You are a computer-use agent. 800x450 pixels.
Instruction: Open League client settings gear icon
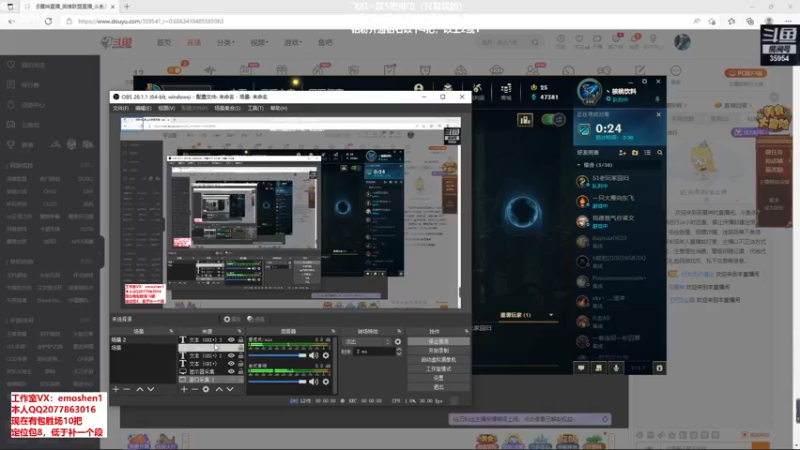[x=644, y=81]
